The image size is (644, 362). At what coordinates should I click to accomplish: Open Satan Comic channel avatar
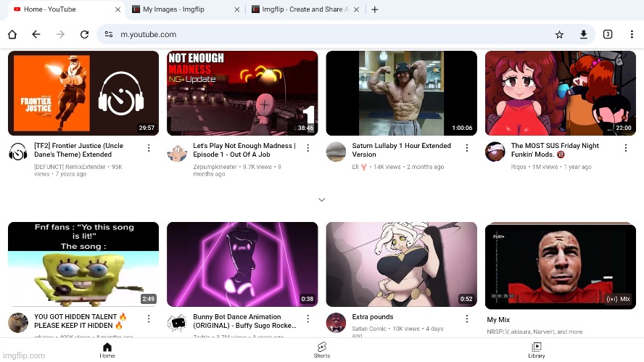336,323
